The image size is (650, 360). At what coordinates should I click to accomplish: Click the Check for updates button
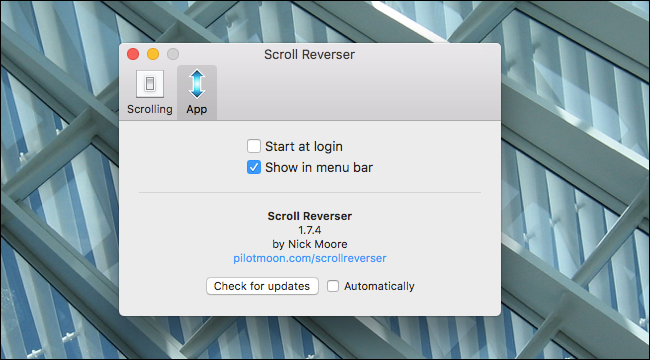(262, 286)
